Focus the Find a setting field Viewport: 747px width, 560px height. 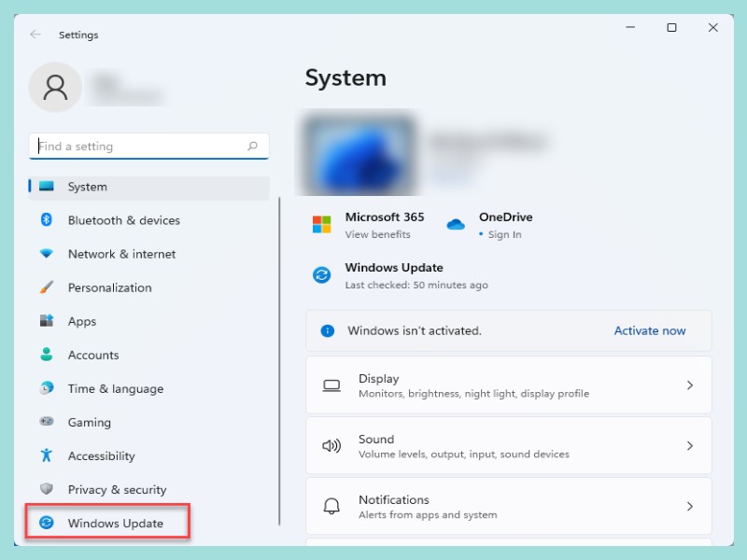(148, 147)
